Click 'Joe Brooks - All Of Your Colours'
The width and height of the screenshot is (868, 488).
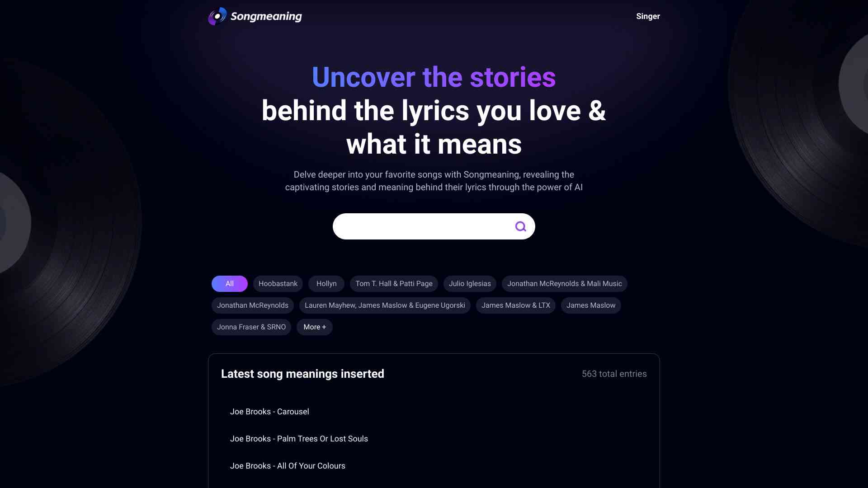[288, 465]
